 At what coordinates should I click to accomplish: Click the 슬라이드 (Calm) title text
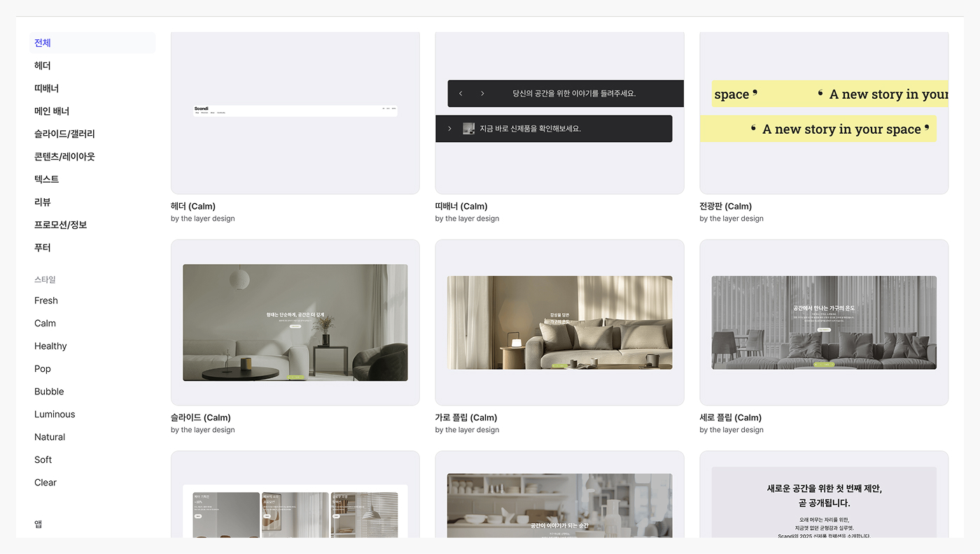click(201, 418)
